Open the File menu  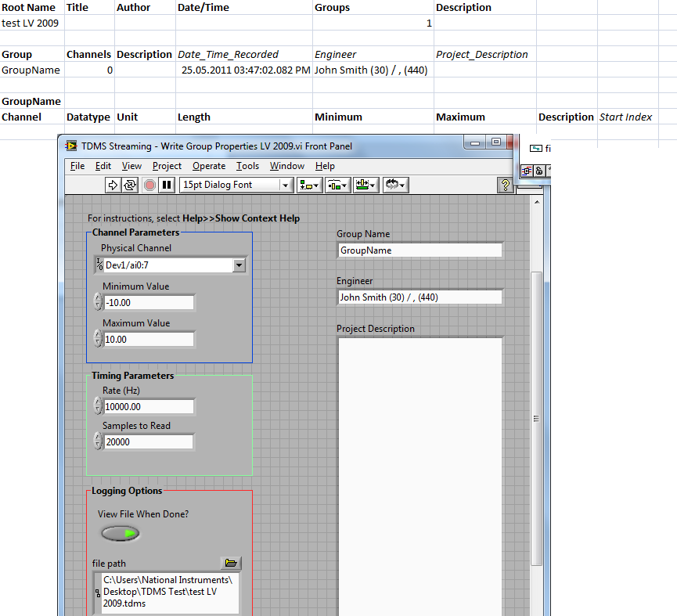click(x=77, y=166)
